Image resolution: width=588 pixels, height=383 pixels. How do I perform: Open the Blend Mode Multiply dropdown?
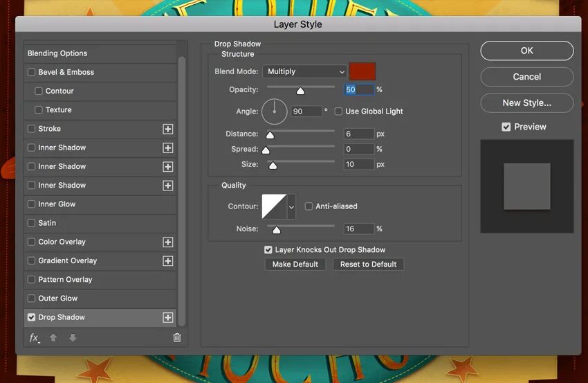click(304, 71)
